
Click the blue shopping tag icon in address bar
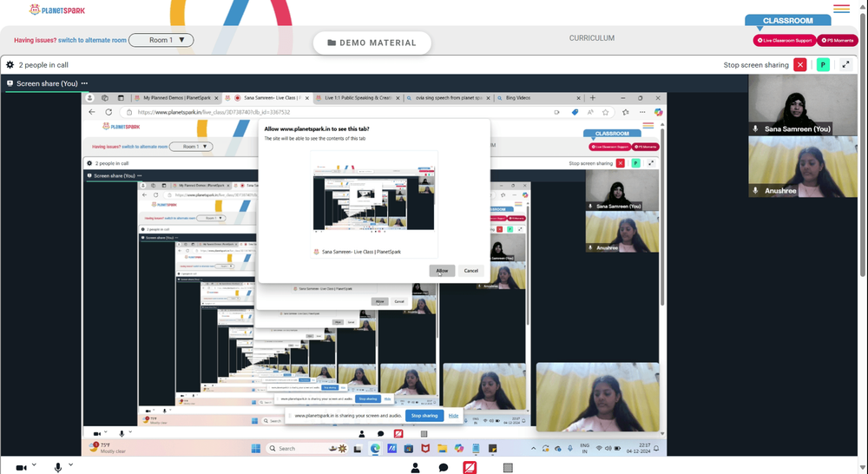(575, 112)
